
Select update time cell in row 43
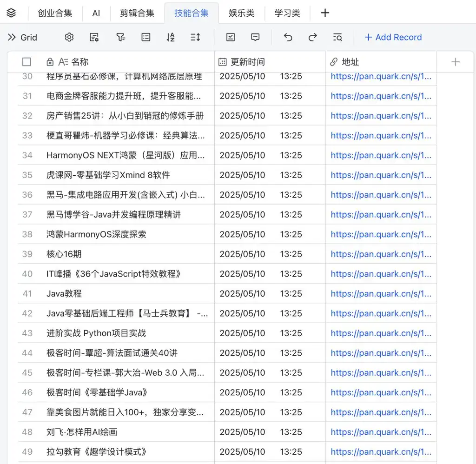coord(270,333)
